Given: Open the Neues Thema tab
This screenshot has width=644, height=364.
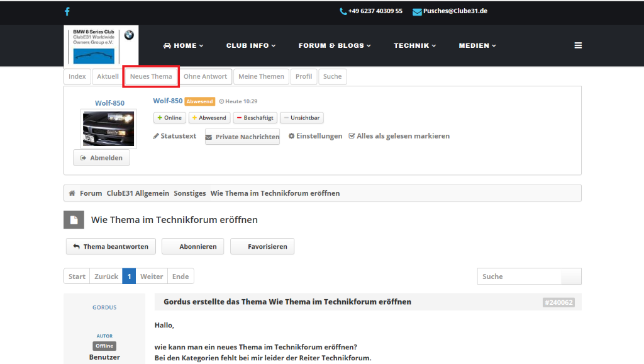Looking at the screenshot, I should 151,77.
